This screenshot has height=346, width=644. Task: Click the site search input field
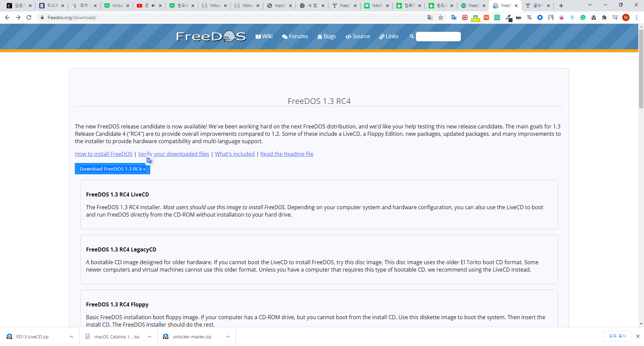438,37
